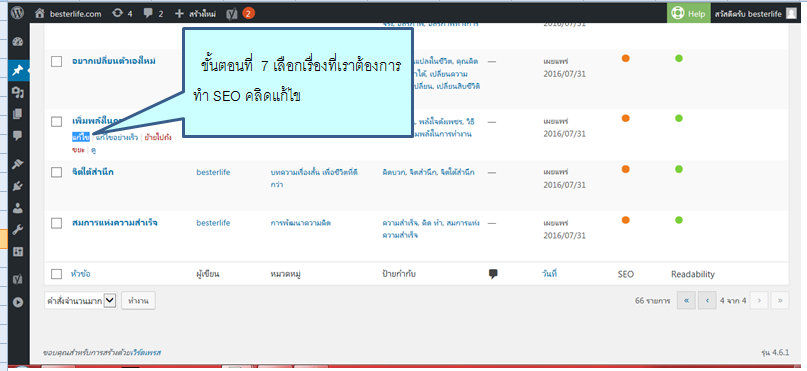The width and height of the screenshot is (807, 371).
Task: Click the รุ่น 4.6.1 version text
Action: point(775,353)
